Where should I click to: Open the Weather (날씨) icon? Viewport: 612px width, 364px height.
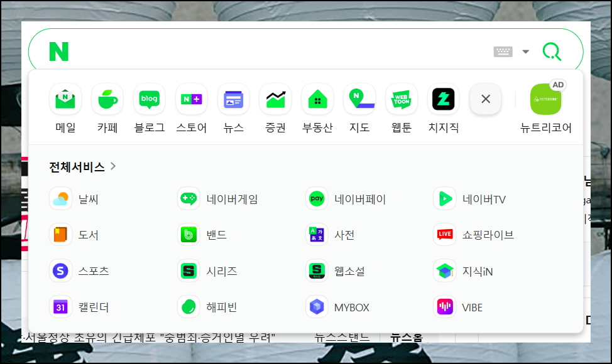(x=61, y=199)
